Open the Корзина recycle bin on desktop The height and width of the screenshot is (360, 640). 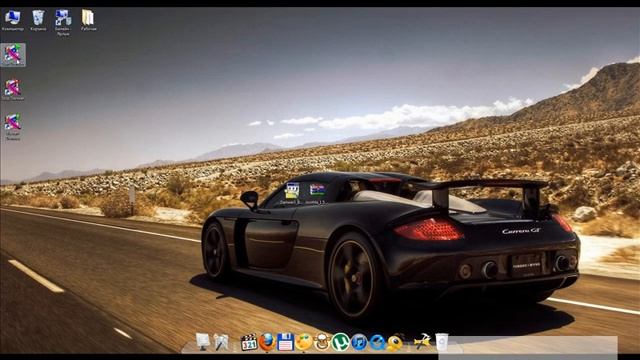[38, 20]
